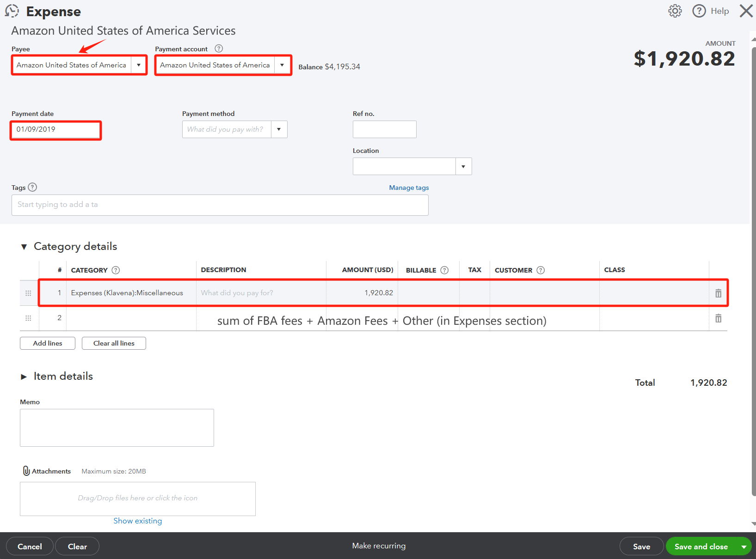
Task: Open the Manage tags link
Action: pyautogui.click(x=409, y=188)
